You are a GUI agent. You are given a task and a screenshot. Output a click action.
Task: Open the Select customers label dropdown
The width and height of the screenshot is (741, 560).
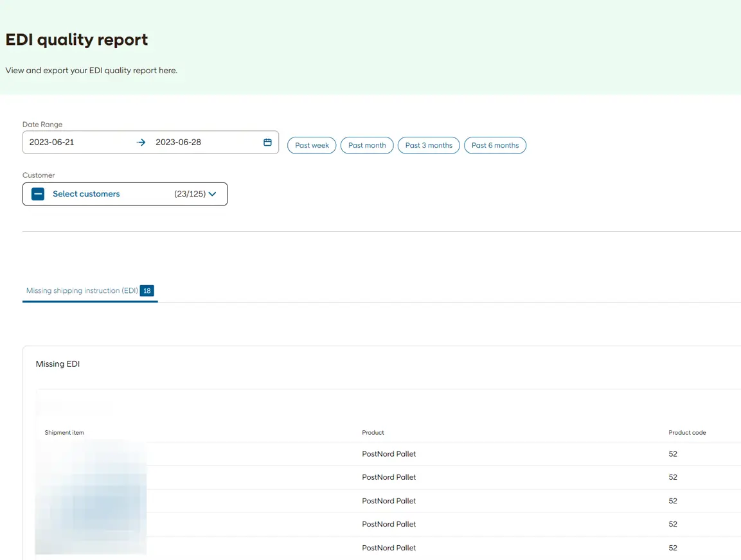[x=86, y=194]
